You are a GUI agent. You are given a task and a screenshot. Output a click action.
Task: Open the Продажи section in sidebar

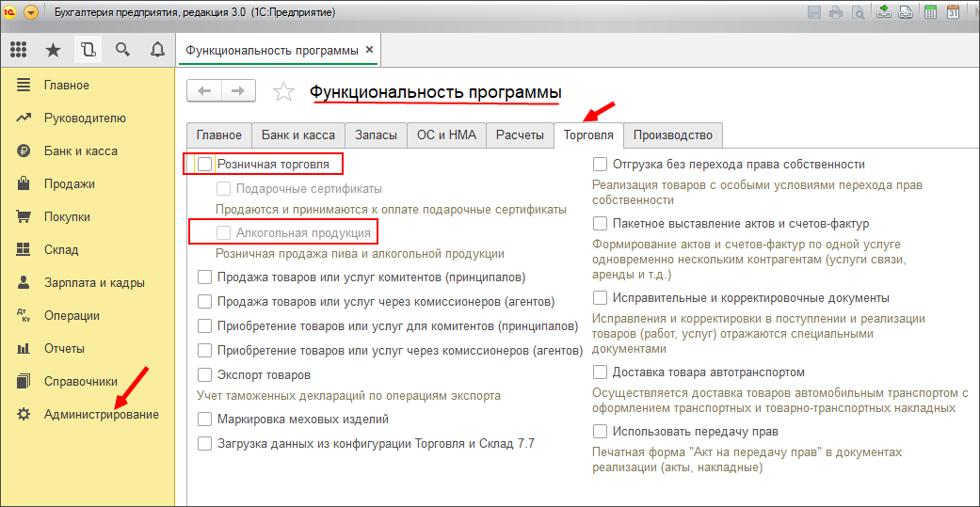70,184
